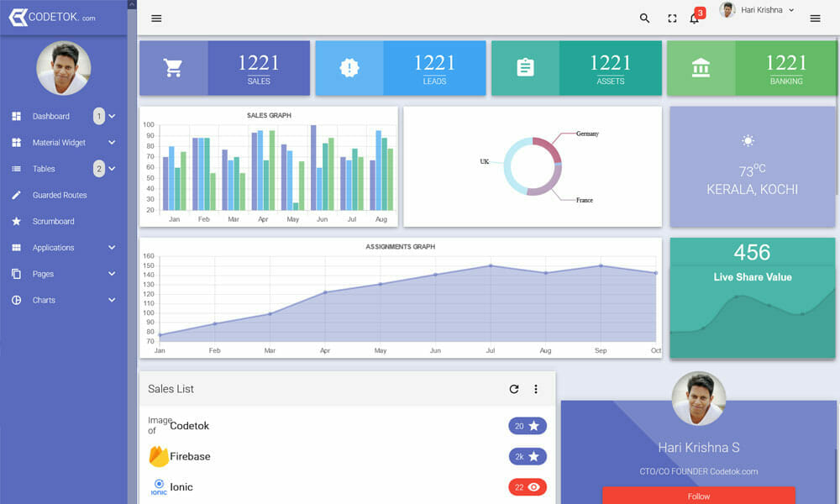The height and width of the screenshot is (504, 840).
Task: Open Guarded Routes in sidebar
Action: [60, 195]
